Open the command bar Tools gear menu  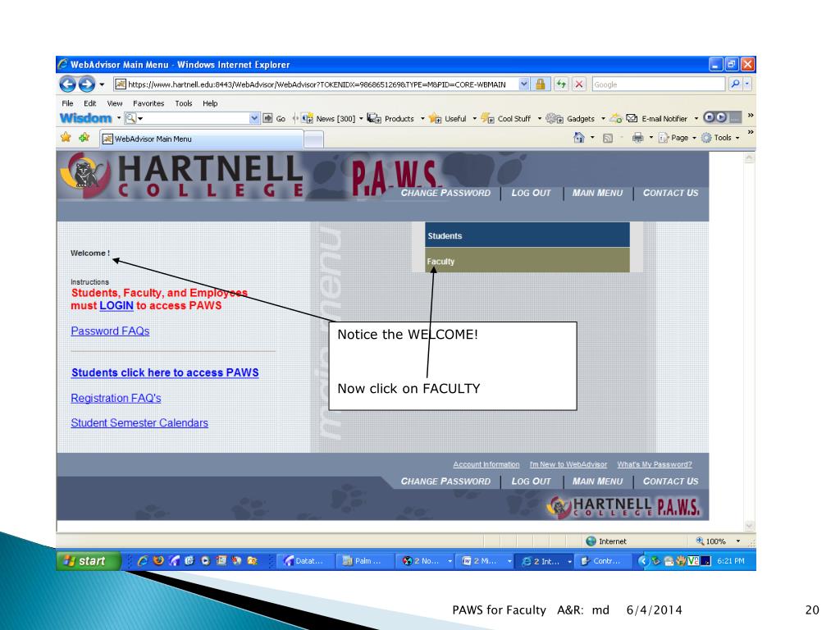[720, 138]
